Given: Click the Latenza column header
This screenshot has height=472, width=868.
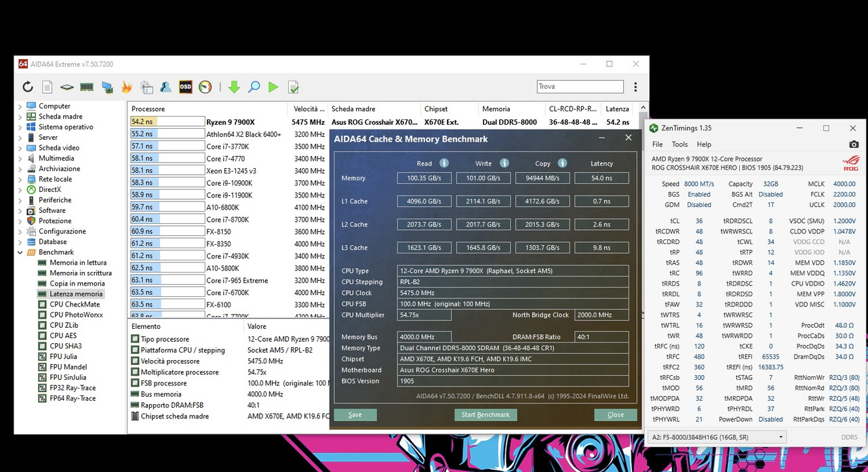Looking at the screenshot, I should (618, 109).
